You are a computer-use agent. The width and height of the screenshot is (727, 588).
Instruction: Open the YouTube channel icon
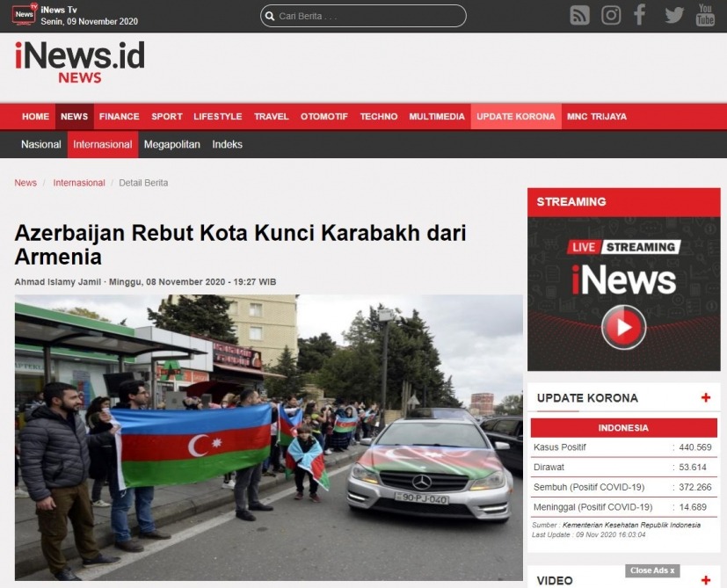pyautogui.click(x=705, y=15)
